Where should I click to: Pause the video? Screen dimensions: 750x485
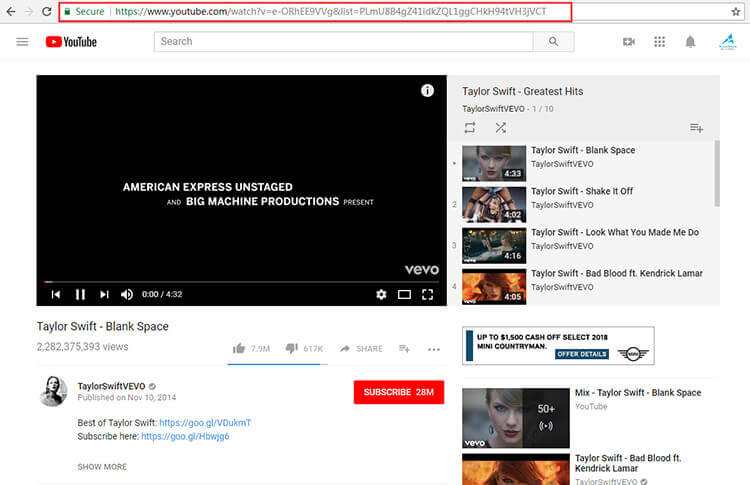(80, 294)
